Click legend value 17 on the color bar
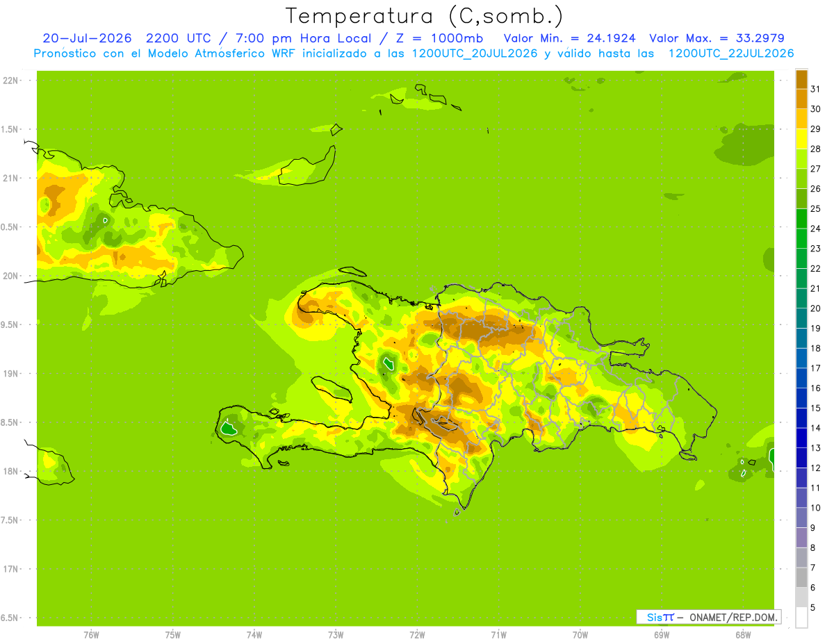This screenshot has width=834, height=644. (x=816, y=368)
